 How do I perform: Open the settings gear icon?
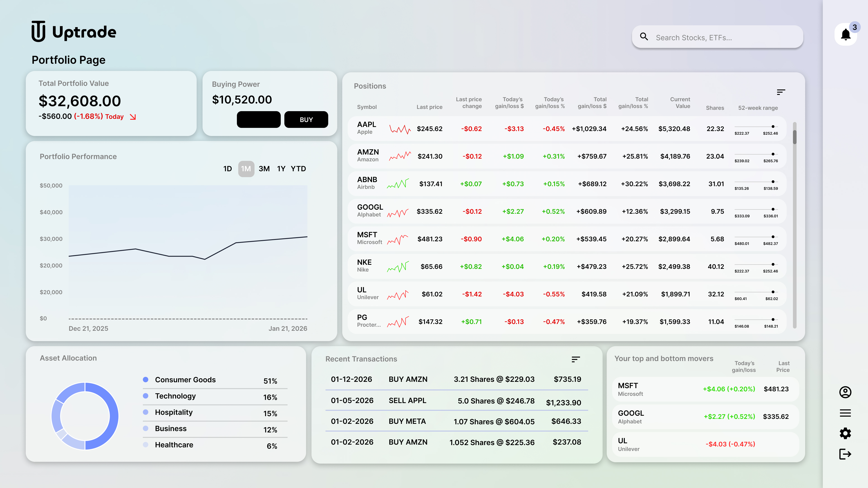click(x=845, y=433)
